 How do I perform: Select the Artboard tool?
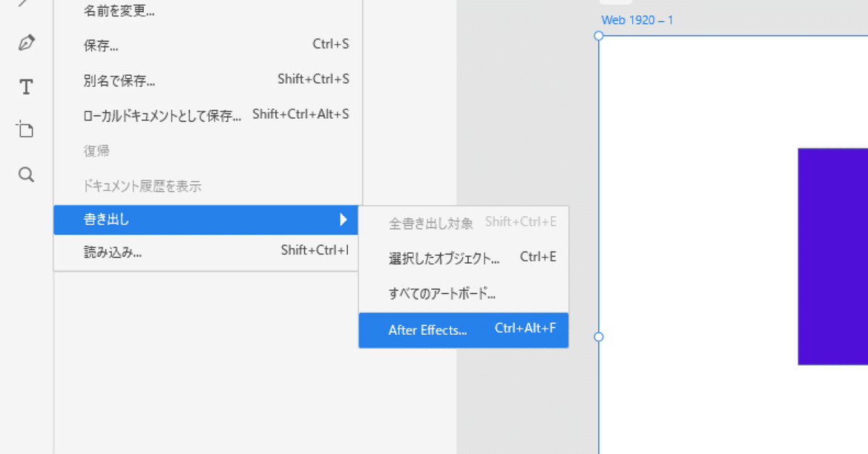(x=25, y=129)
